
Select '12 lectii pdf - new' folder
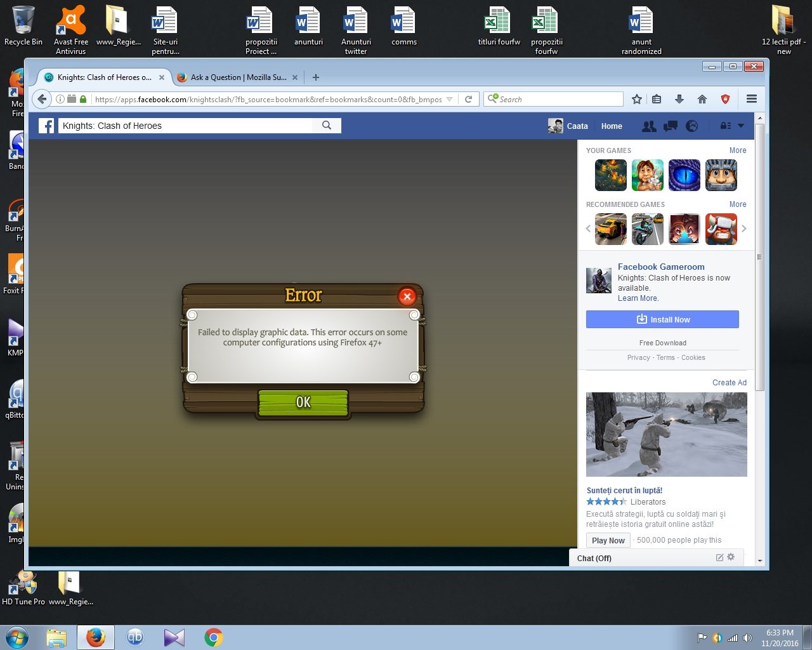pos(784,30)
